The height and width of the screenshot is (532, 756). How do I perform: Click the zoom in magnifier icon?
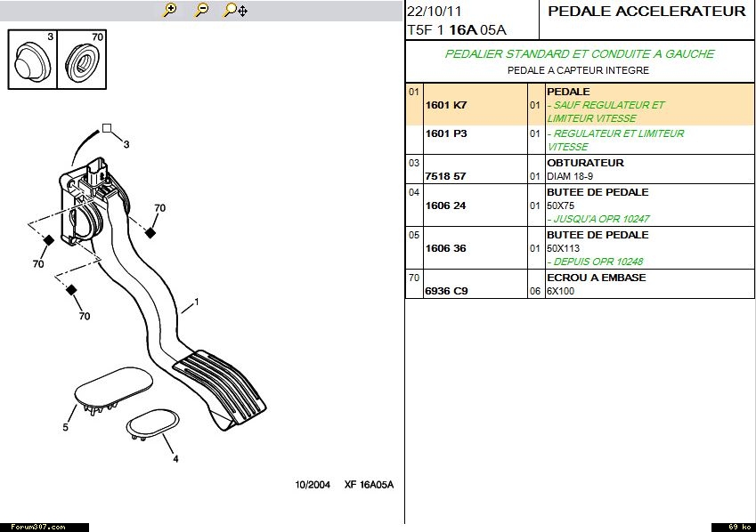170,10
